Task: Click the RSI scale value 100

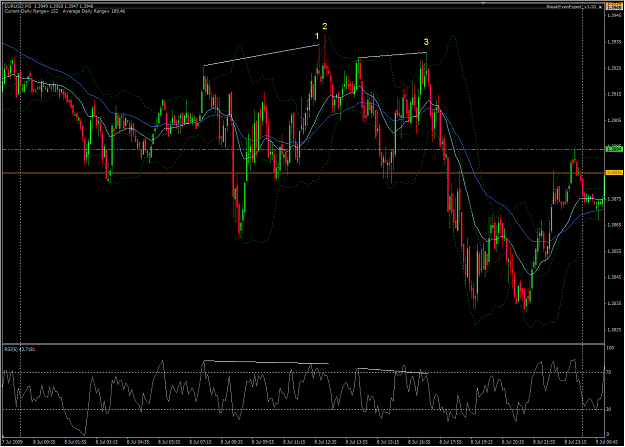Action: (610, 348)
